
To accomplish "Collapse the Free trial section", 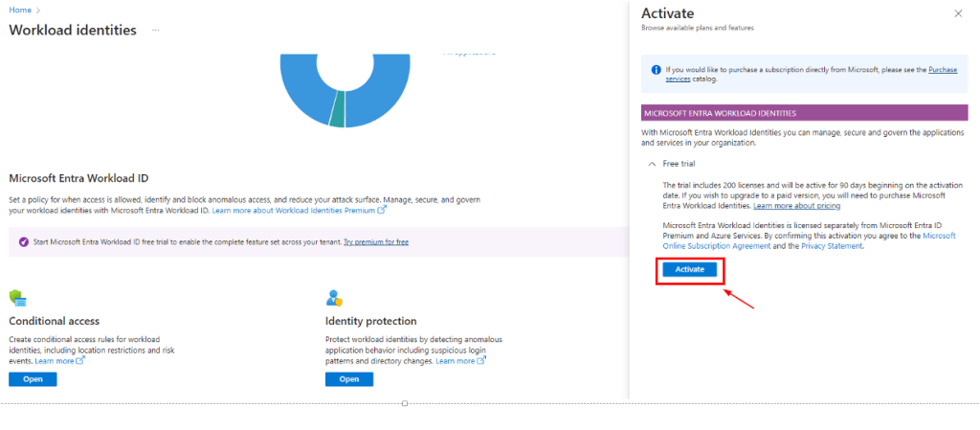I will (x=653, y=164).
